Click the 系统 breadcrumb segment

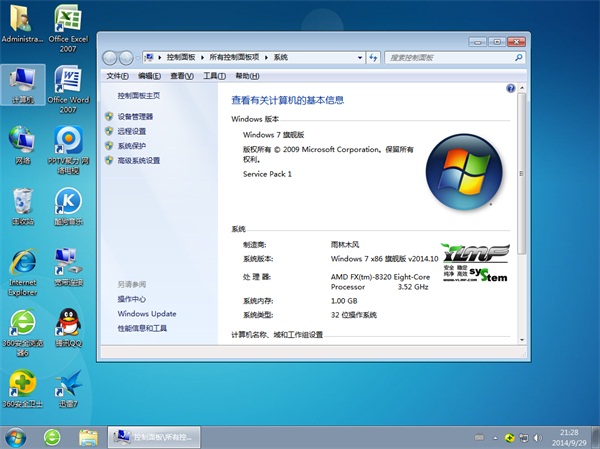point(280,57)
